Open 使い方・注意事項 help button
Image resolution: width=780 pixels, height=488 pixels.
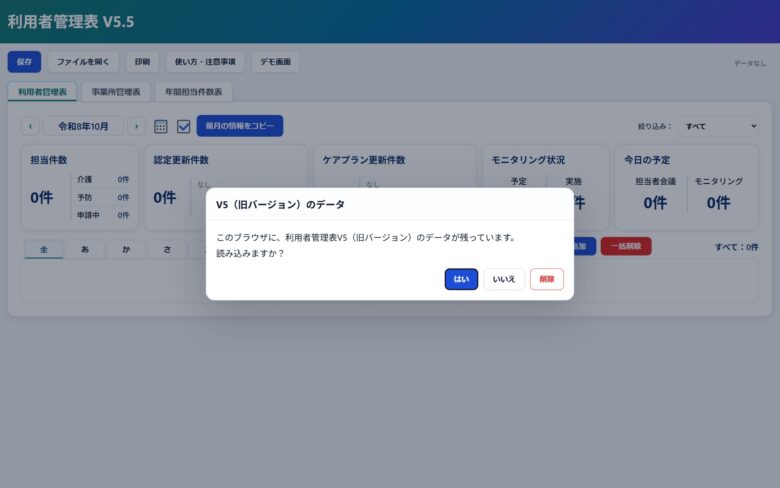[205, 62]
